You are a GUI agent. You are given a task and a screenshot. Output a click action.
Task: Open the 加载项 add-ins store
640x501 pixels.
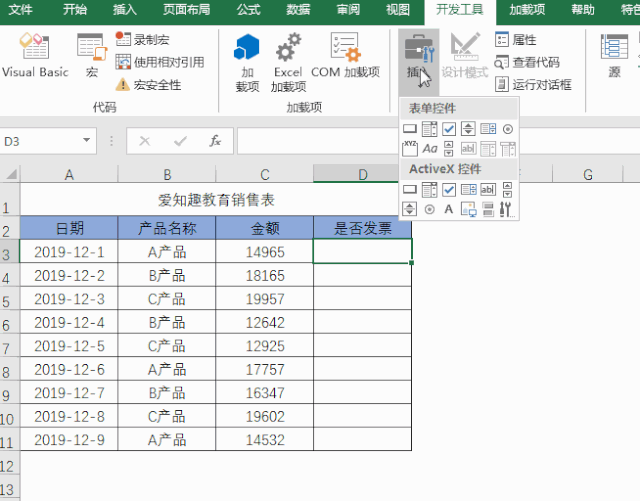(x=247, y=62)
